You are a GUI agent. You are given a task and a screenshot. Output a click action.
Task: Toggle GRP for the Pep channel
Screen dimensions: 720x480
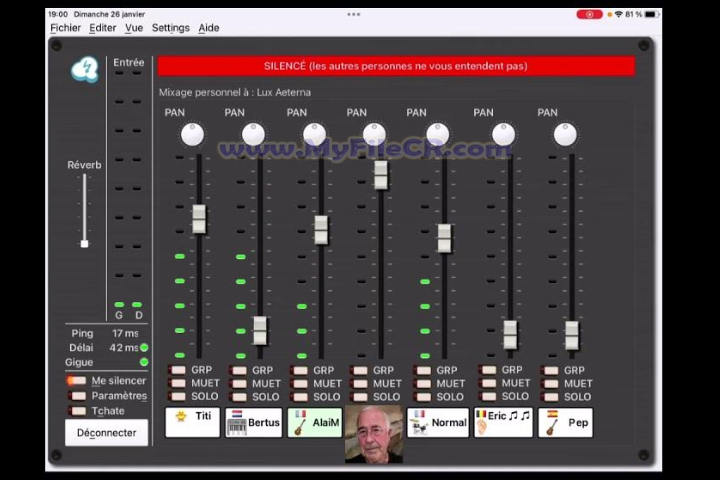551,370
